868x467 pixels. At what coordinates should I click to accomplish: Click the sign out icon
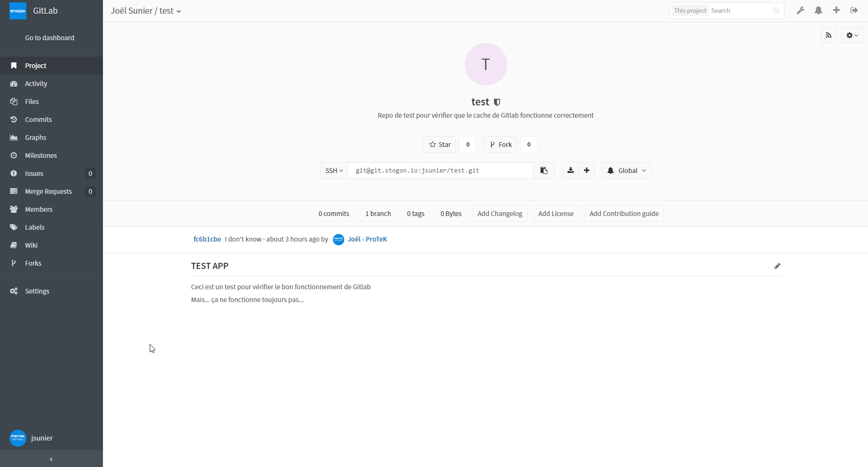pyautogui.click(x=854, y=10)
